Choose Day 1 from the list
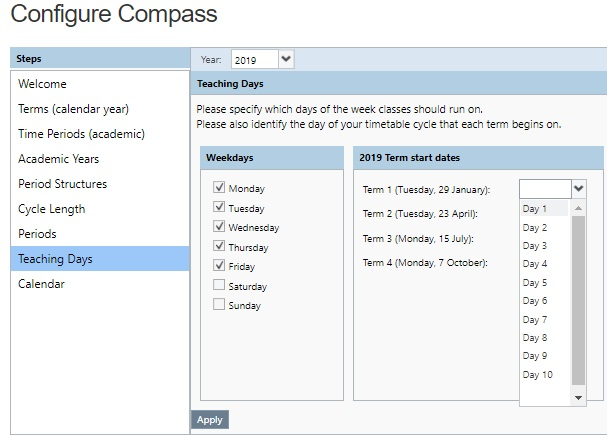Screen dimensions: 607x435 (x=535, y=209)
